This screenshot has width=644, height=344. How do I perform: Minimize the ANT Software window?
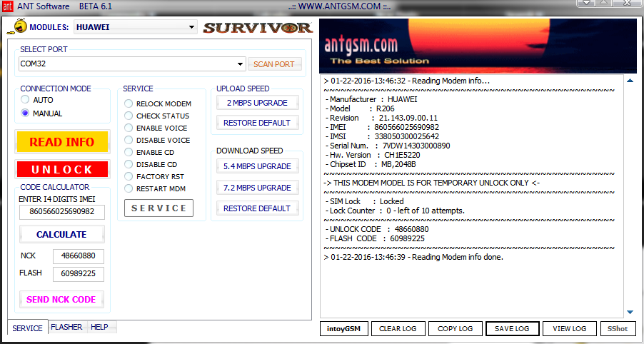point(587,6)
